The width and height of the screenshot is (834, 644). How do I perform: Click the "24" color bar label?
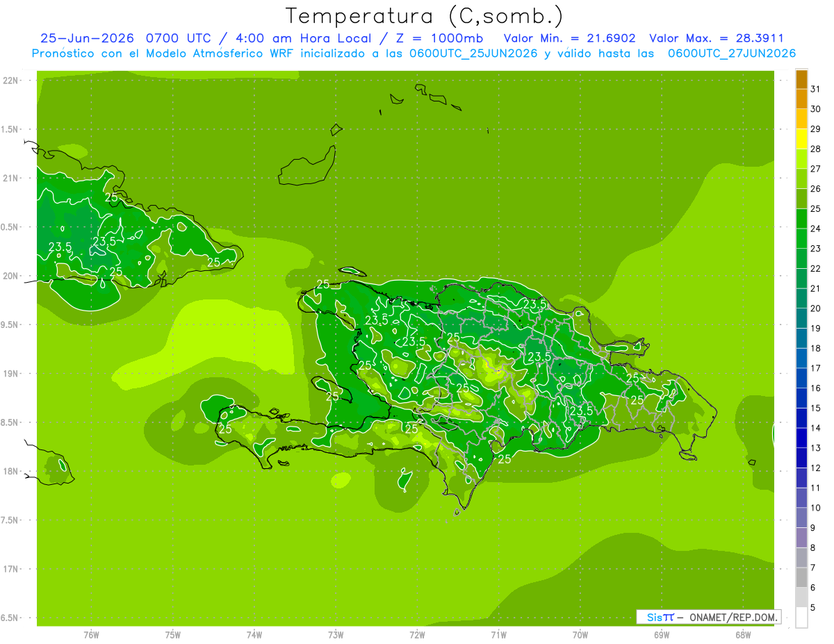click(x=816, y=229)
